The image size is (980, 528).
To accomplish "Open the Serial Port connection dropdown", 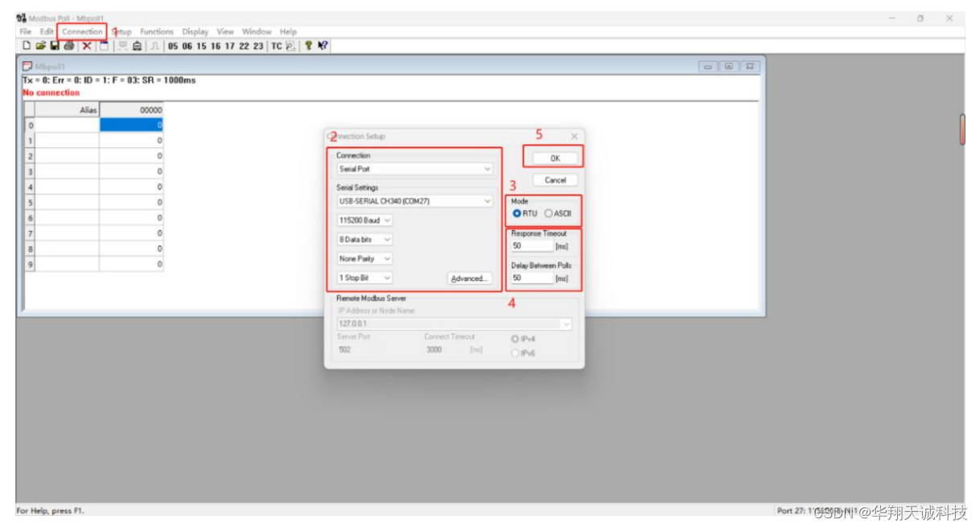I will [x=415, y=169].
